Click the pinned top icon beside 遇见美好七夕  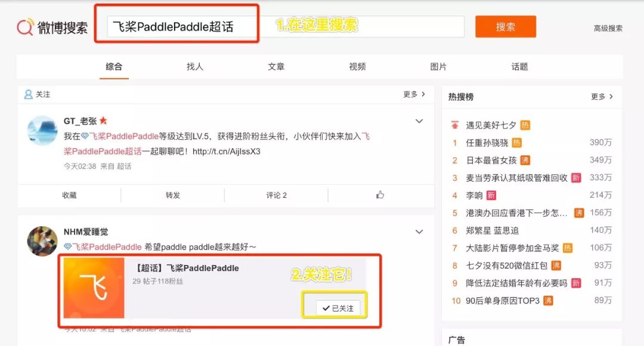[x=454, y=125]
